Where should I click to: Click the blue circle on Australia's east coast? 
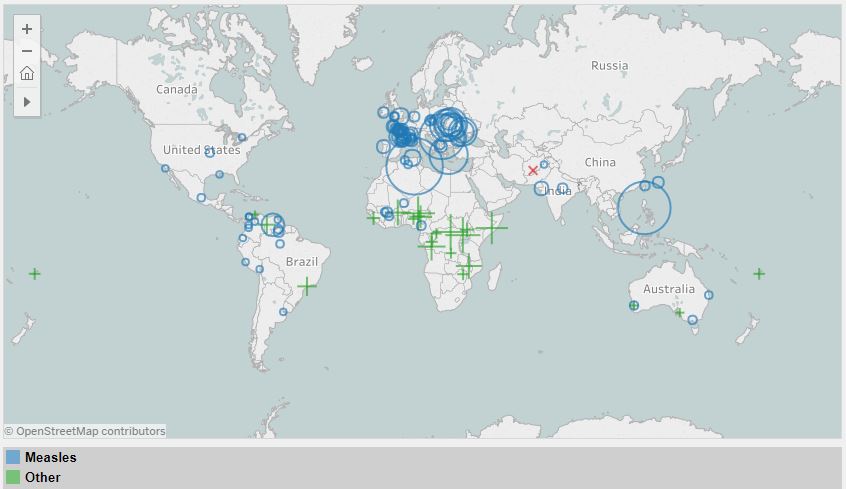coord(709,295)
